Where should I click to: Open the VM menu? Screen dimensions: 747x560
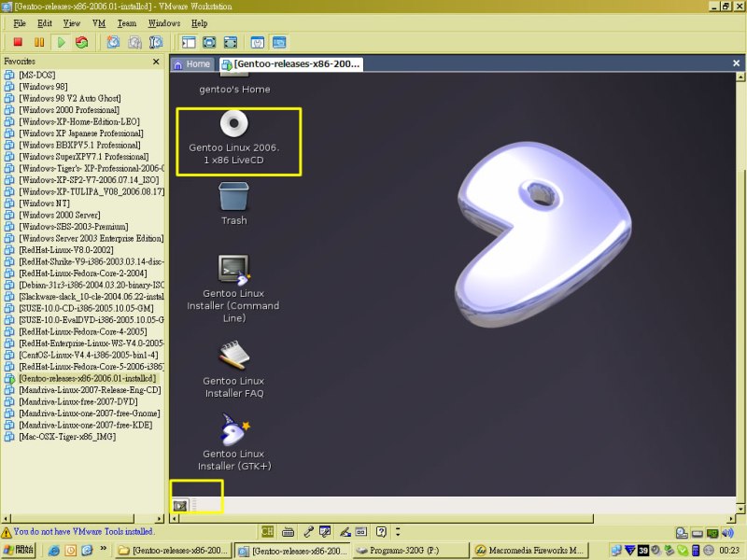(99, 23)
